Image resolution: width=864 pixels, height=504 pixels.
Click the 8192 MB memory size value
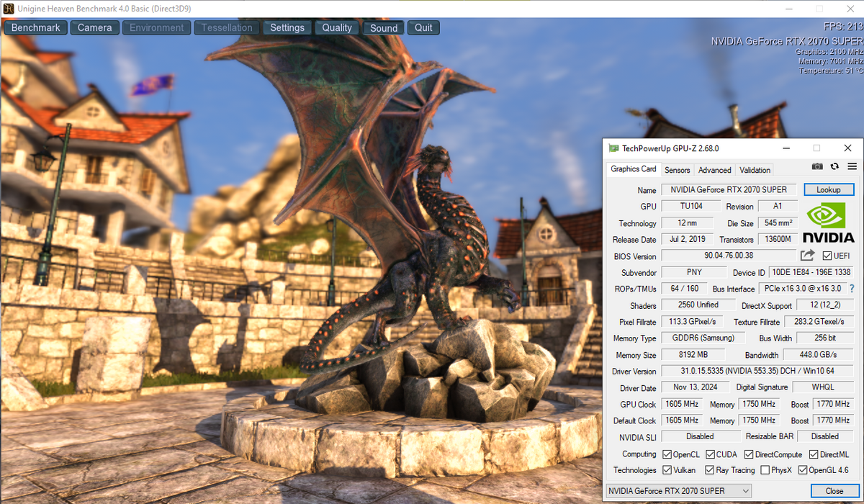tap(693, 354)
